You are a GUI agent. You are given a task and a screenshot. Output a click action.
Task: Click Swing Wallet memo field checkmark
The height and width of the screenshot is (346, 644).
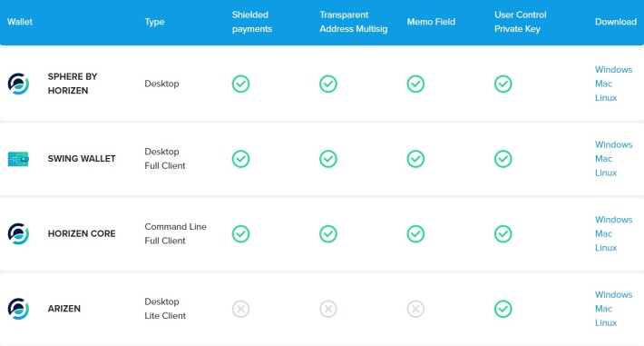pos(415,159)
